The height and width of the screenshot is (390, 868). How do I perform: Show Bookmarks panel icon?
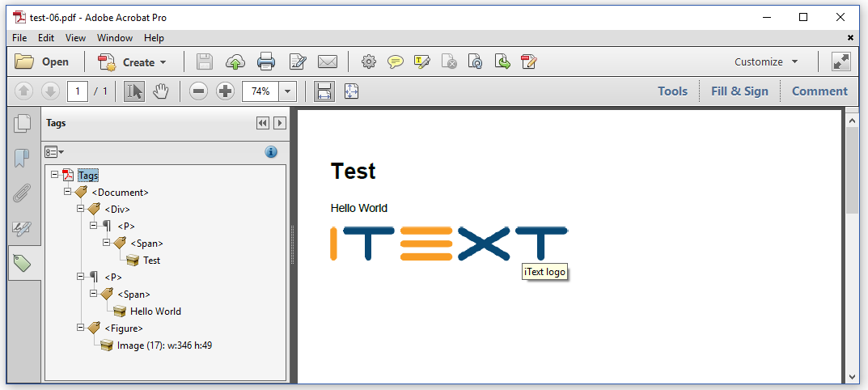[x=20, y=159]
